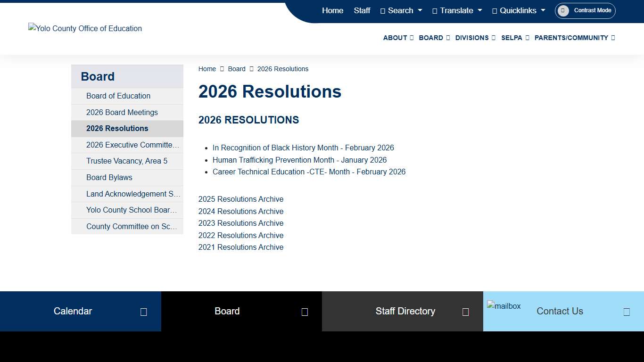The width and height of the screenshot is (644, 362).
Task: Click the Calendar icon in the footer
Action: pyautogui.click(x=143, y=311)
